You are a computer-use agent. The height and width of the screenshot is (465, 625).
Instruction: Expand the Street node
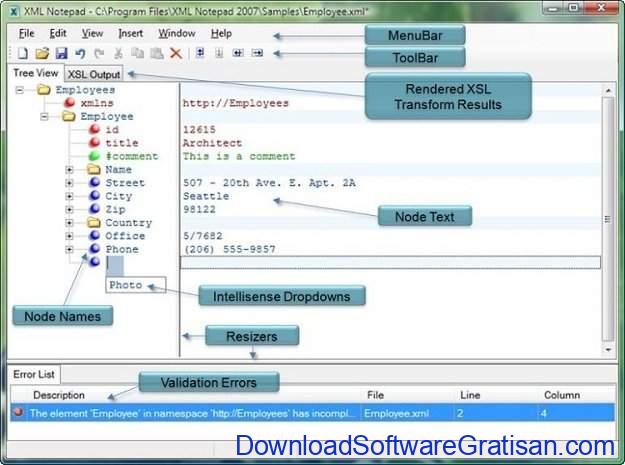point(69,183)
